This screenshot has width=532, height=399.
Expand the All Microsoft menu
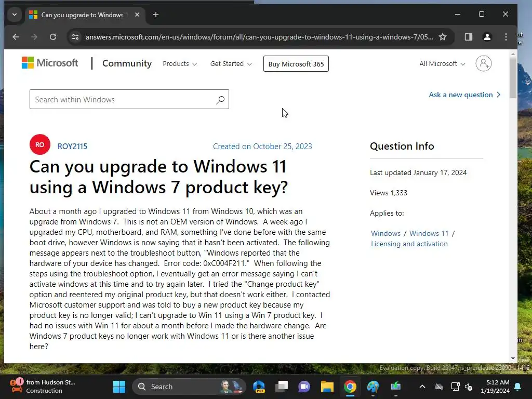[442, 64]
